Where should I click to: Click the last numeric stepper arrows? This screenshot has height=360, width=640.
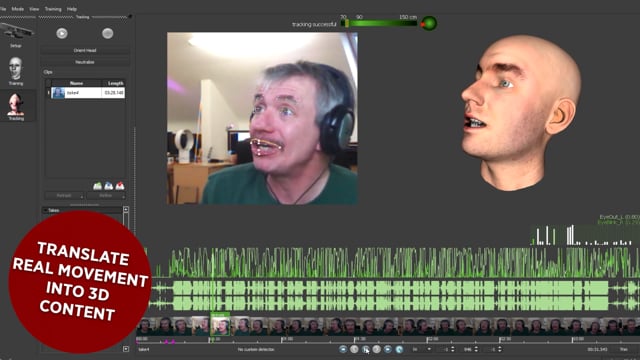point(500,349)
